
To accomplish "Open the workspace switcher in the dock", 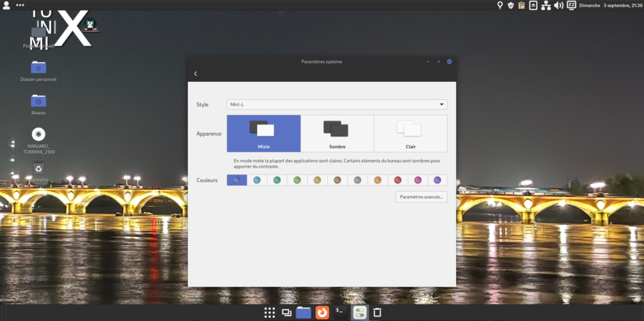I will pos(287,312).
